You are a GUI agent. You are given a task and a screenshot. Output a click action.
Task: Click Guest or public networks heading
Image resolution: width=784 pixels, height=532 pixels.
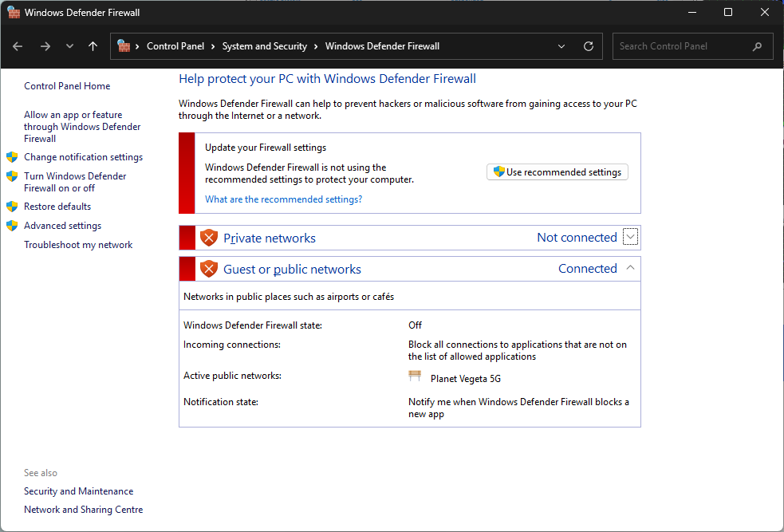point(292,269)
